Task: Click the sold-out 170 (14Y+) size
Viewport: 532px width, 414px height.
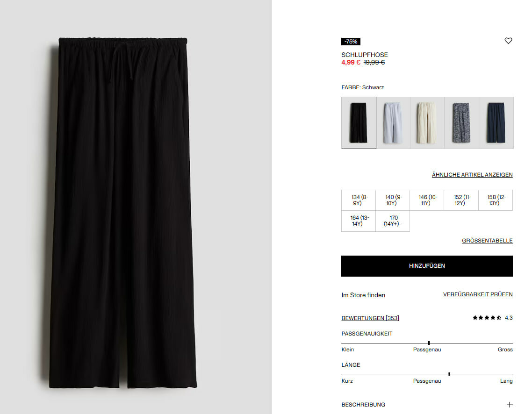Action: tap(393, 221)
